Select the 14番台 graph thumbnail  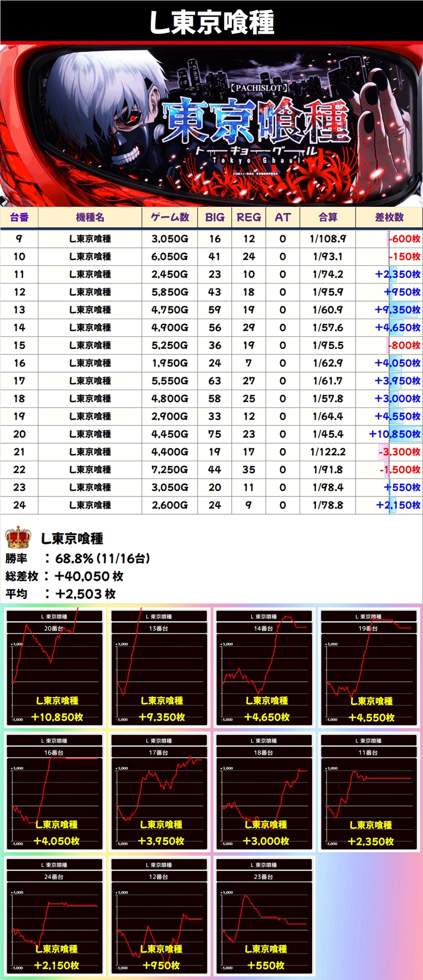coord(264,667)
